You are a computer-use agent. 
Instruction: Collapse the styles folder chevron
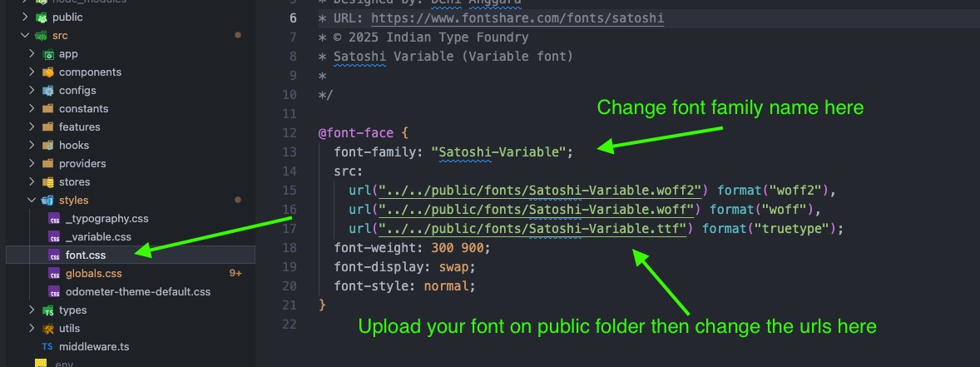tap(32, 201)
